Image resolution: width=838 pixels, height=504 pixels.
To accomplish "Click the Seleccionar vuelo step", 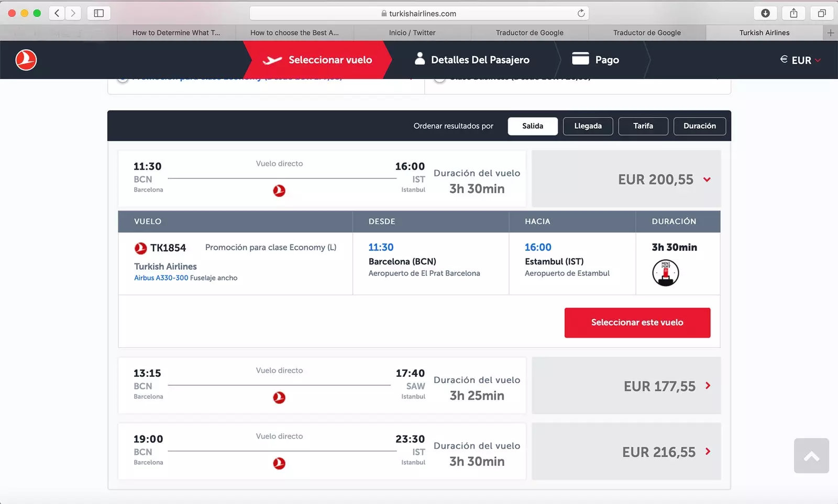I will click(317, 60).
